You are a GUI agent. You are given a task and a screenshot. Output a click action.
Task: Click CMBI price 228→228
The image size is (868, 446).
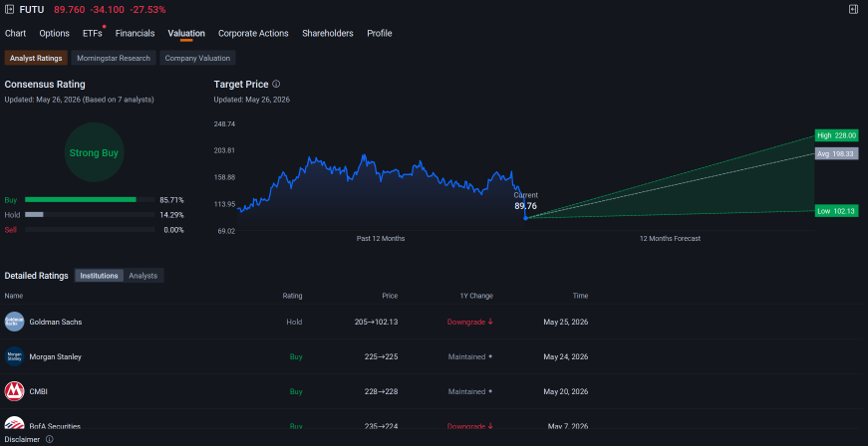381,391
